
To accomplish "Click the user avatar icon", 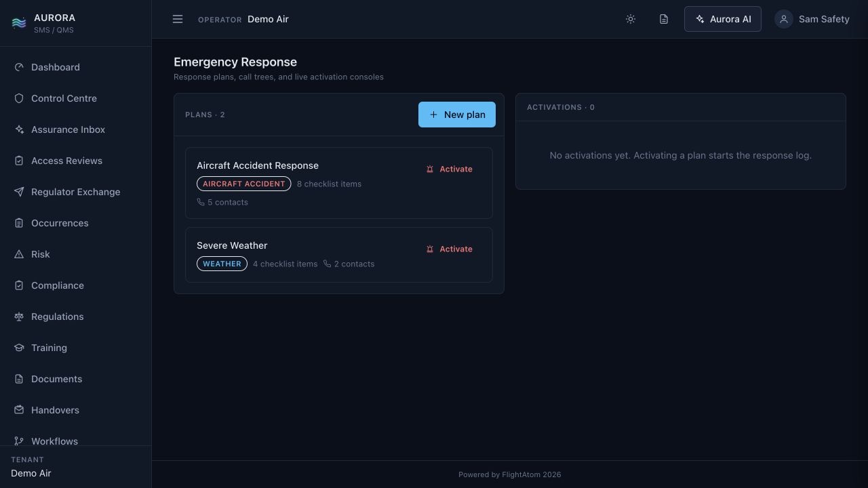I will [784, 19].
